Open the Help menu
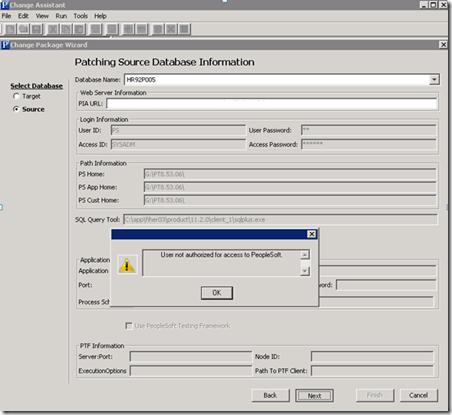The height and width of the screenshot is (415, 452). (x=100, y=16)
